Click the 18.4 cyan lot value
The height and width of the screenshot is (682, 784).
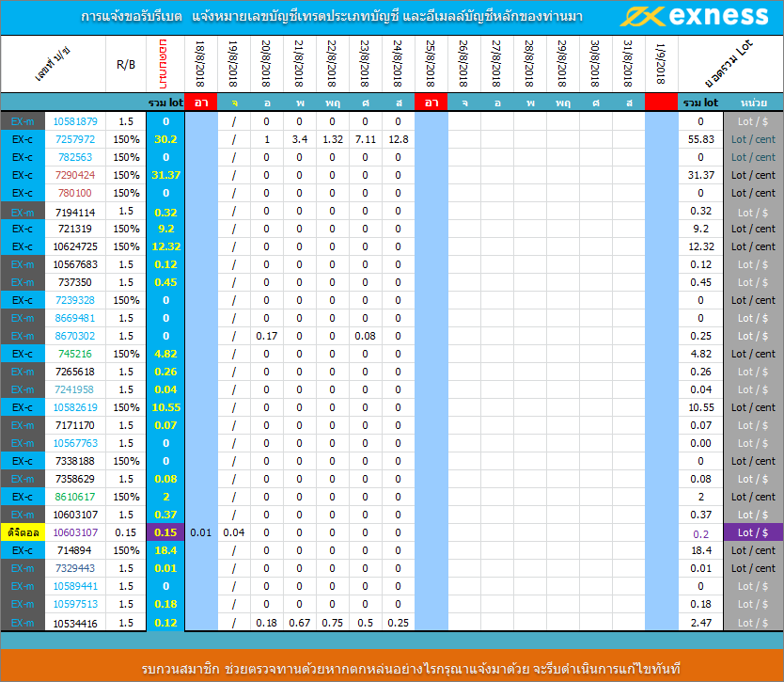tap(165, 551)
